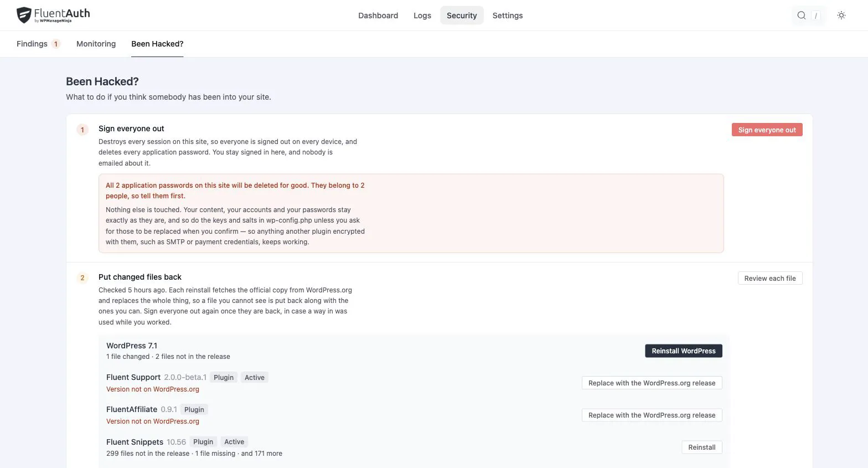Click the Been Hacked? page heading
This screenshot has height=468, width=868.
102,81
